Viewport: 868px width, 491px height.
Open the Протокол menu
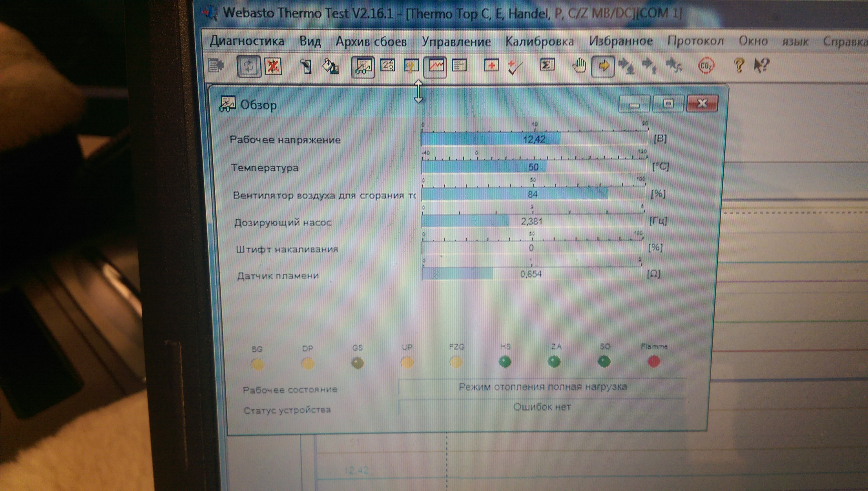click(x=696, y=41)
